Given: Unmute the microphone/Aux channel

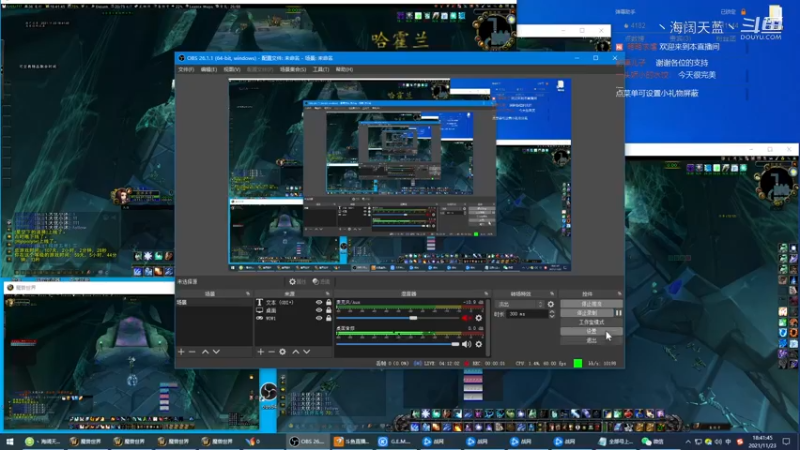Looking at the screenshot, I should point(466,318).
